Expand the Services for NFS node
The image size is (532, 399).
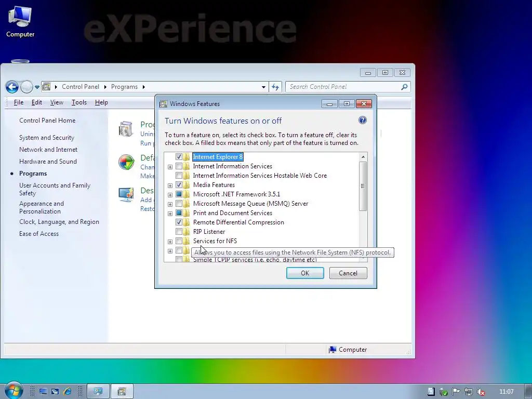tap(170, 242)
